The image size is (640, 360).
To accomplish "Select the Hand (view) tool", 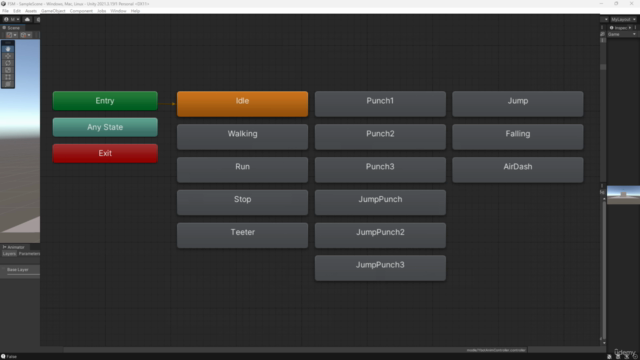I will [x=8, y=49].
